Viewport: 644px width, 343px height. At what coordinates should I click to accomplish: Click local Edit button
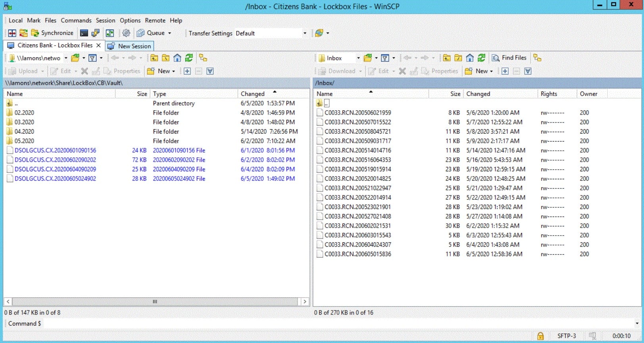(x=63, y=71)
